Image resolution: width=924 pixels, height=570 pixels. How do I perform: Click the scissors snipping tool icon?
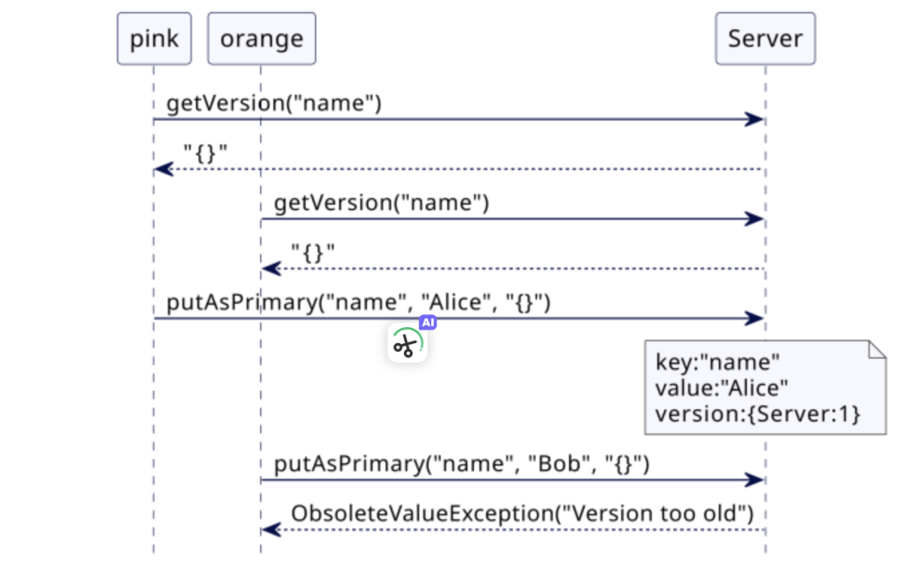(x=406, y=346)
